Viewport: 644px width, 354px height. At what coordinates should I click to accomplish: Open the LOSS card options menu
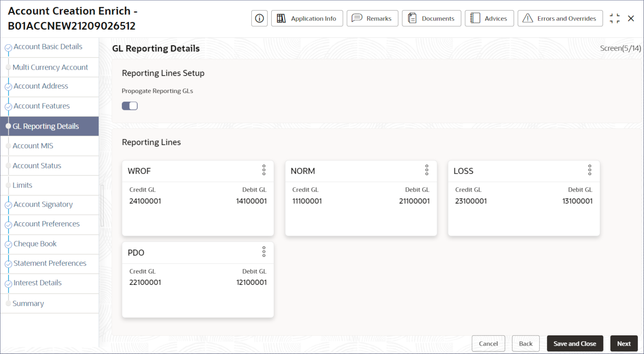pyautogui.click(x=590, y=170)
